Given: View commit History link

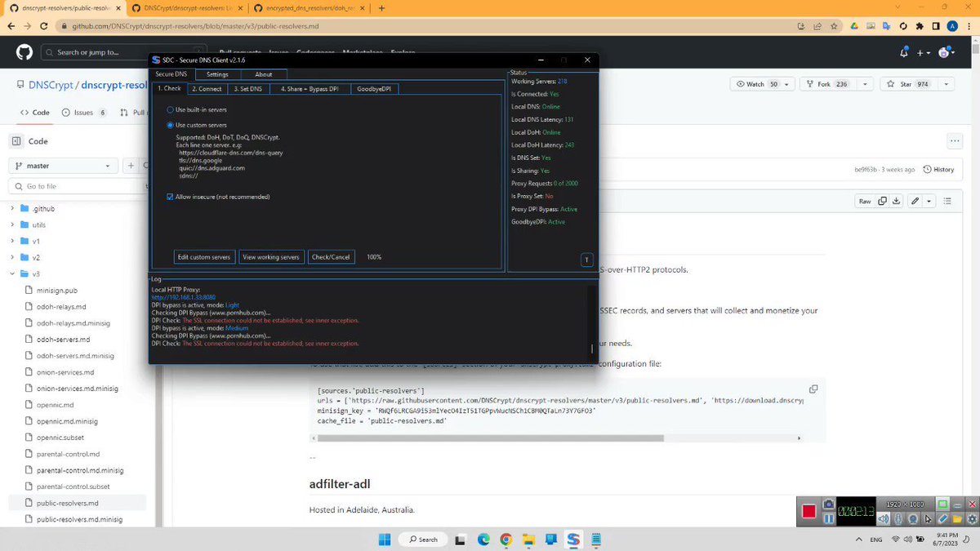Looking at the screenshot, I should [938, 170].
